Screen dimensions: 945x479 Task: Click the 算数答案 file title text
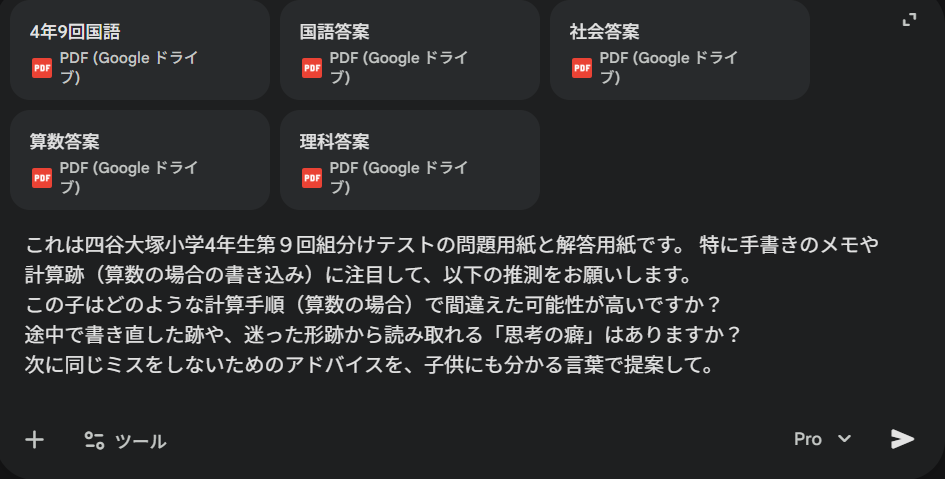[65, 142]
